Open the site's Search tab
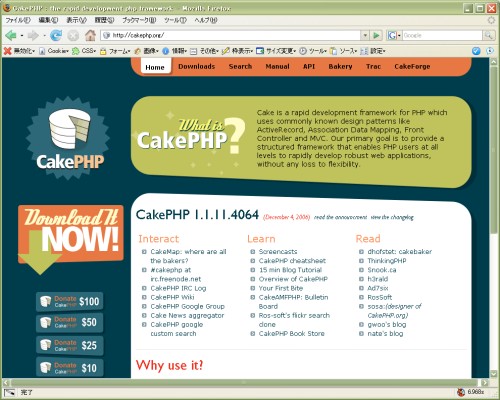This screenshot has width=500, height=400. [x=240, y=66]
